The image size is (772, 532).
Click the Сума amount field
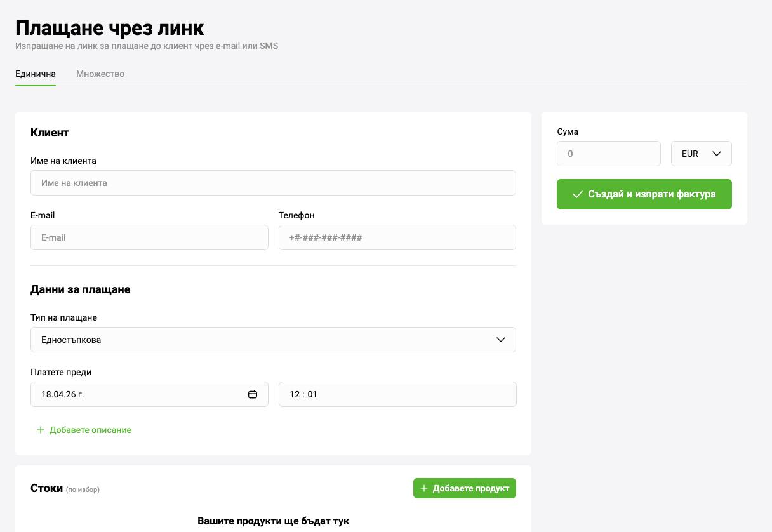(608, 154)
